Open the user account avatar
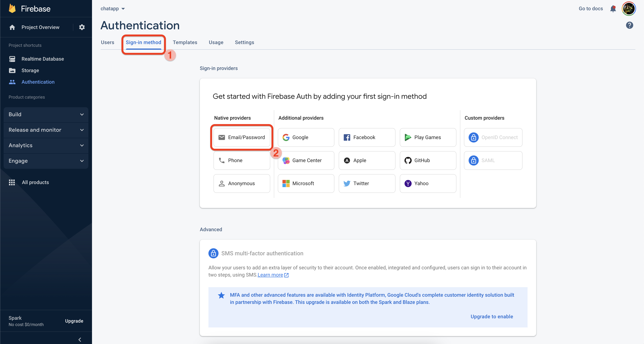The image size is (644, 344). [x=629, y=9]
